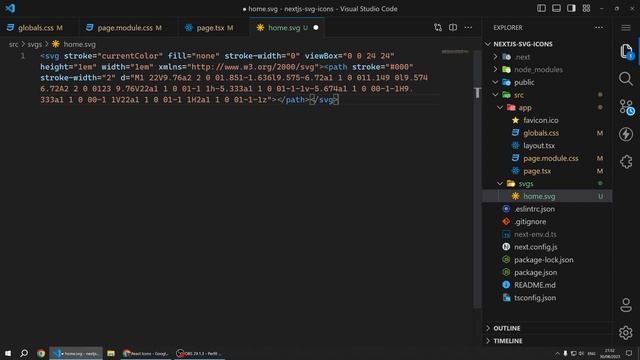The height and width of the screenshot is (360, 640).
Task: Open Chrome from taskbar
Action: point(41,353)
